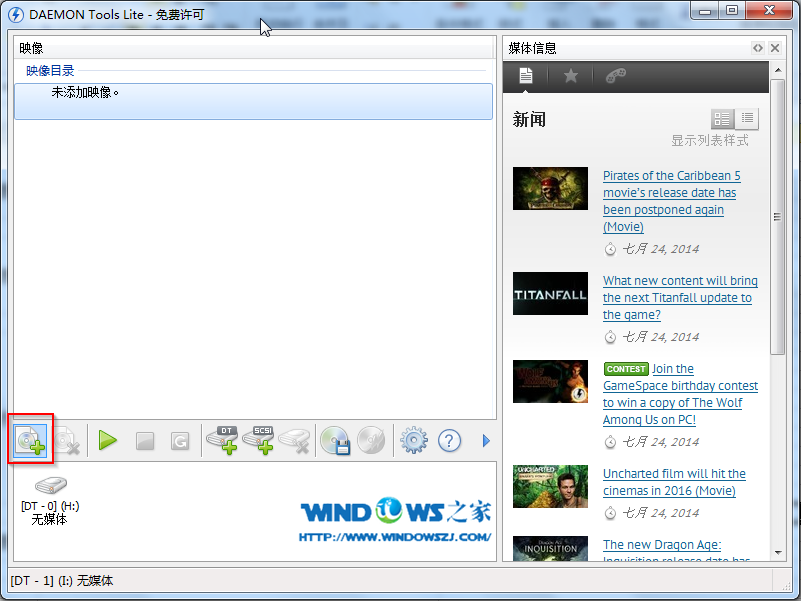The width and height of the screenshot is (801, 601).
Task: Select the [DT - 0] (H:) virtual drive
Action: coord(50,501)
